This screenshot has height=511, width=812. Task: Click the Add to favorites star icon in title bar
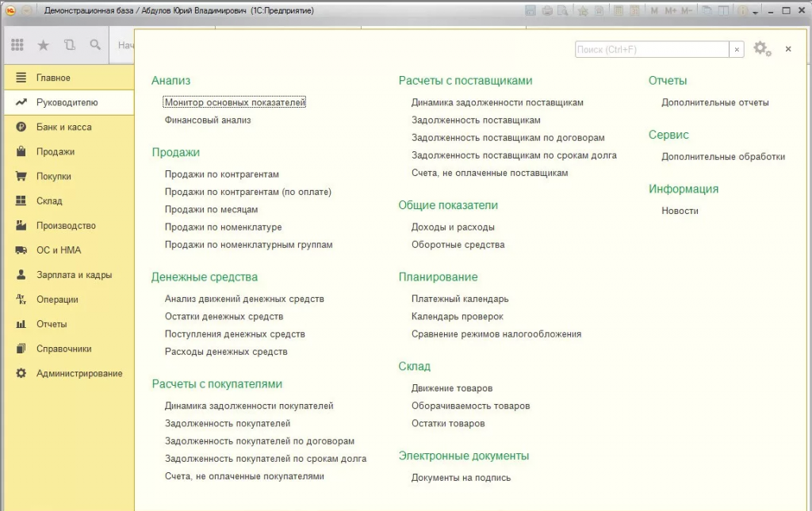[x=583, y=10]
